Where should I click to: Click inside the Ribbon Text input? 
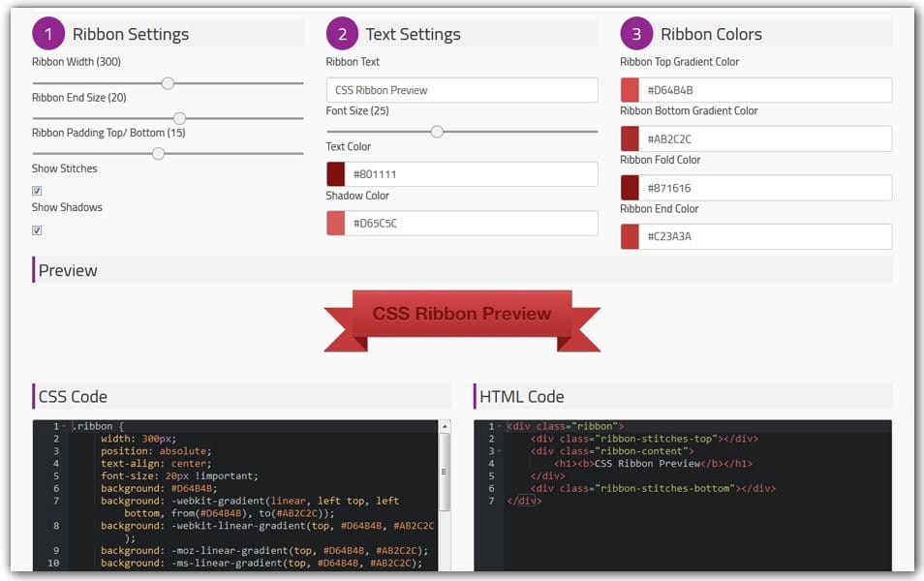point(462,89)
